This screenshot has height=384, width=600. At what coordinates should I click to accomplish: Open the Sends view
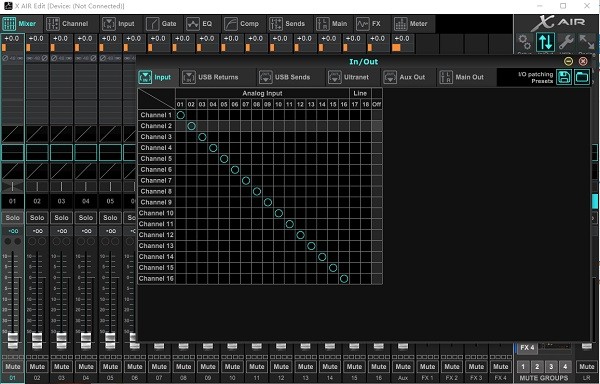coord(287,24)
